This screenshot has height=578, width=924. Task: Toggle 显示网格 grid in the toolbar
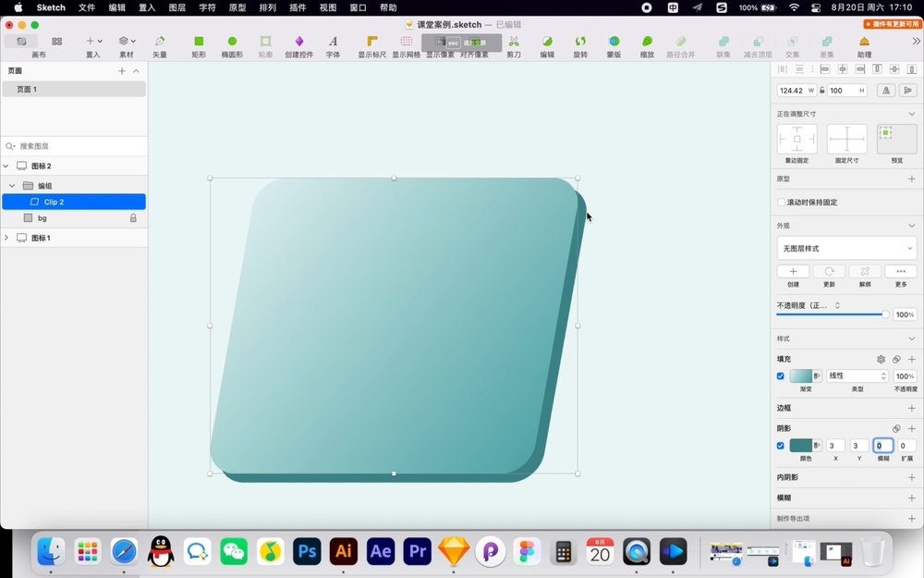tap(406, 42)
